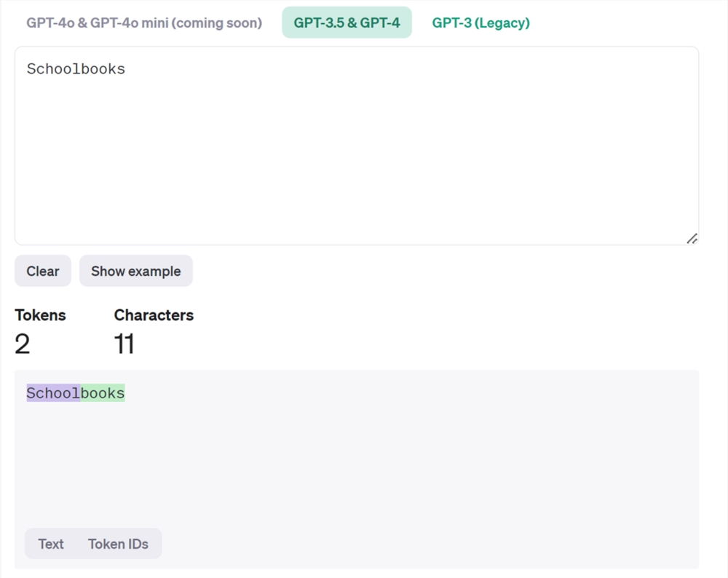728x578 pixels.
Task: Focus the empty area of the input box
Action: 357,160
